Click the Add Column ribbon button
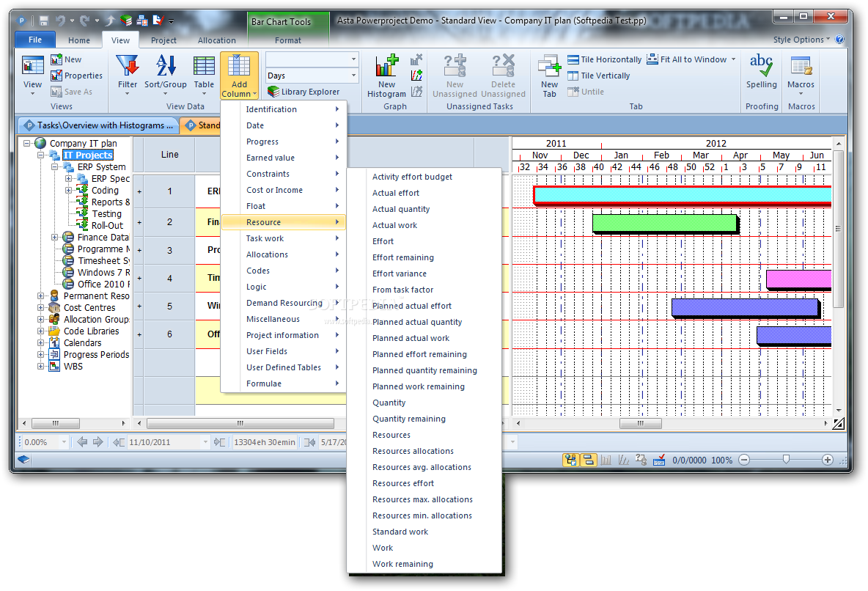Viewport: 868px width, 591px height. [x=239, y=76]
